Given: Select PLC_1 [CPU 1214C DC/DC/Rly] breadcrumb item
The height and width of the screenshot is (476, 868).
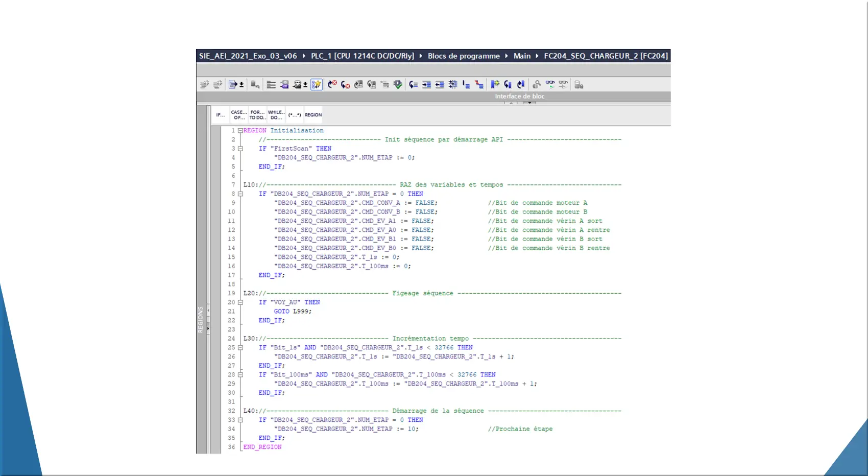Looking at the screenshot, I should pos(363,56).
